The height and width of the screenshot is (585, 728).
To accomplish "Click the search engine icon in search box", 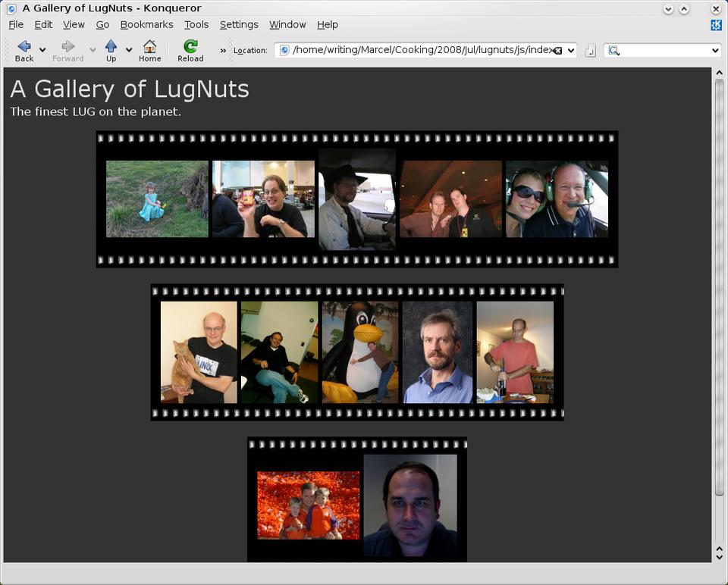I will (613, 51).
